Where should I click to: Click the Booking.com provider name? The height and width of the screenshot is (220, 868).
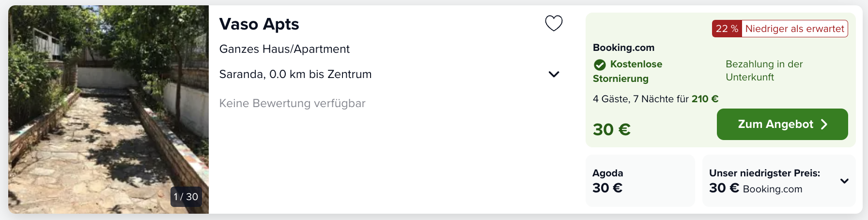(623, 47)
